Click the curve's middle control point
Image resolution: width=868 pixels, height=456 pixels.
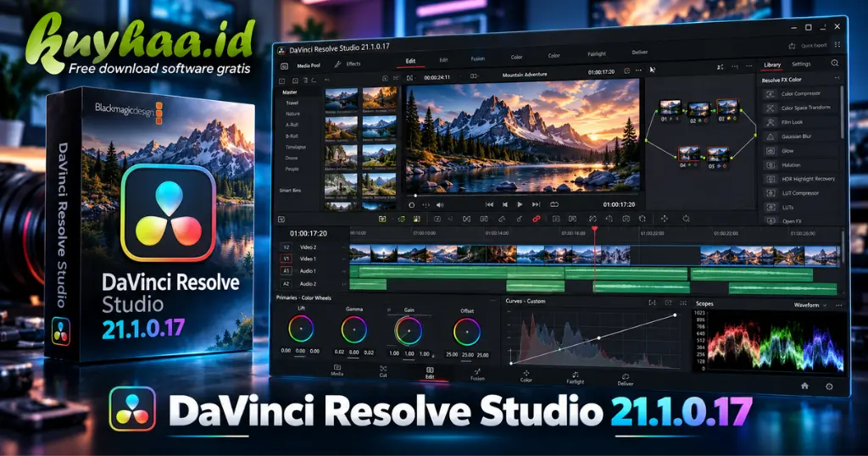pos(598,337)
